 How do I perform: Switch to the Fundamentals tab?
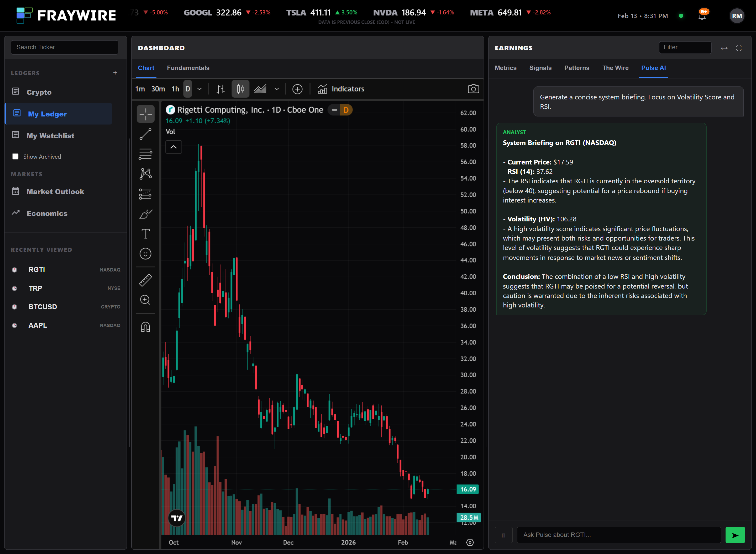[188, 68]
